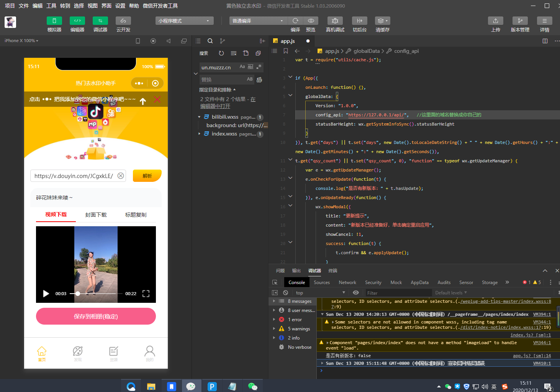This screenshot has height=392, width=560.
Task: Split the editor
Action: pos(545,41)
